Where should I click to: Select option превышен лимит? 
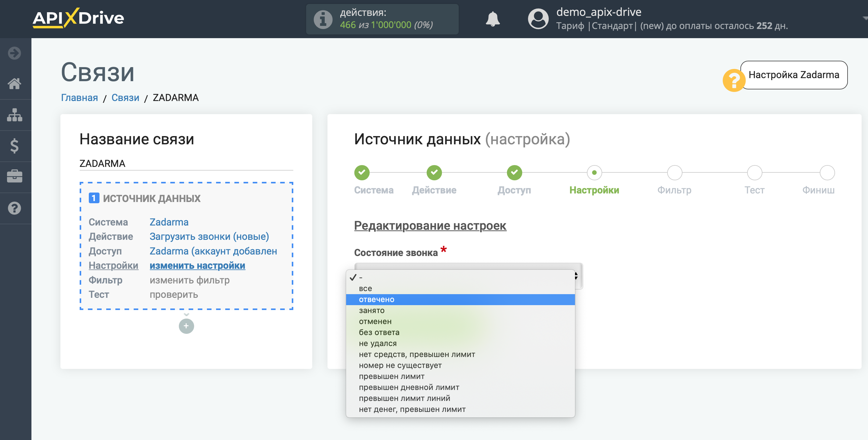(460, 376)
